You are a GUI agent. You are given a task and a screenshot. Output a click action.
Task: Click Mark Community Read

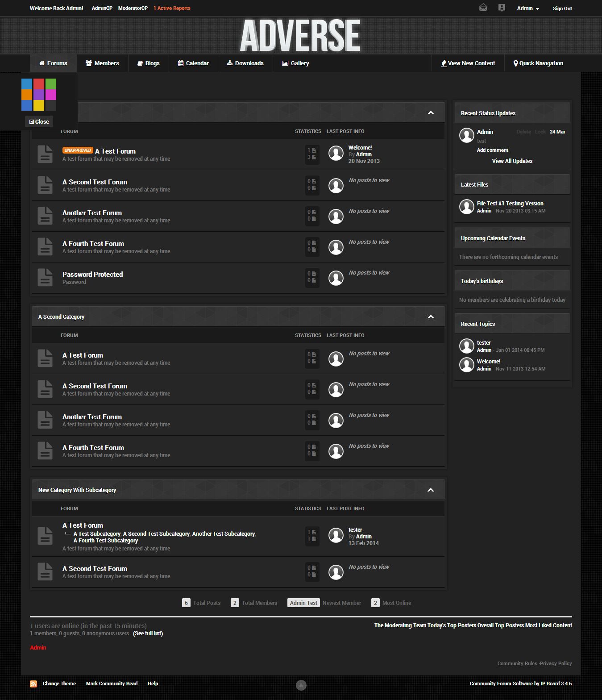point(112,683)
